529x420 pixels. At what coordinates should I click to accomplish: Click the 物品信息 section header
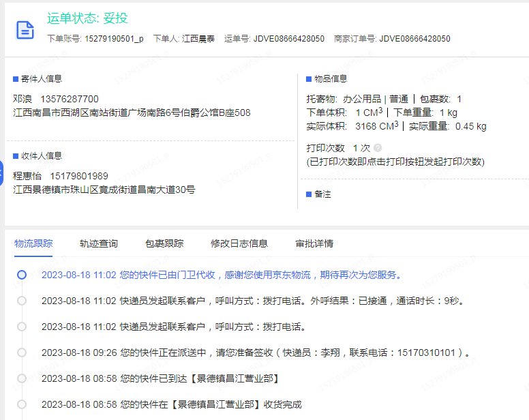pos(330,79)
